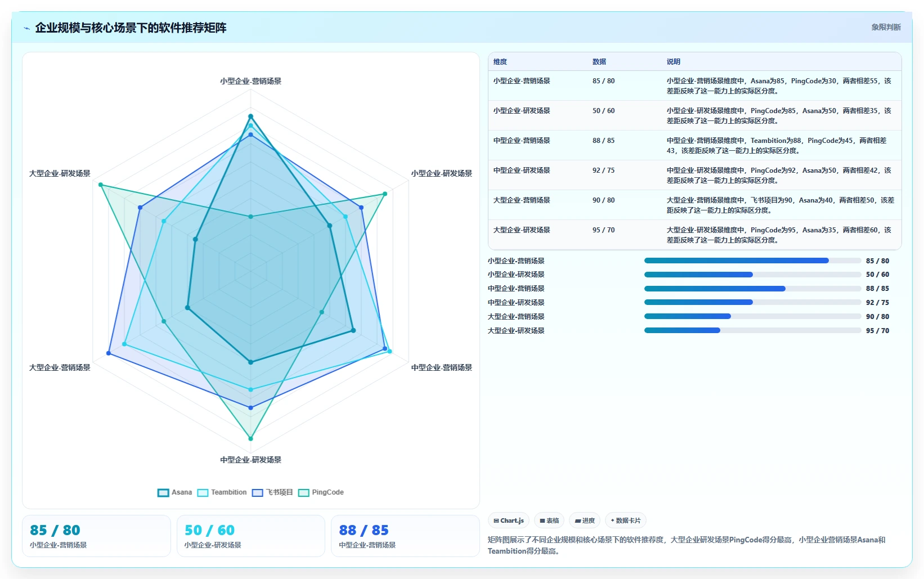Select the Chart.js tag chip
This screenshot has width=924, height=579.
click(509, 520)
